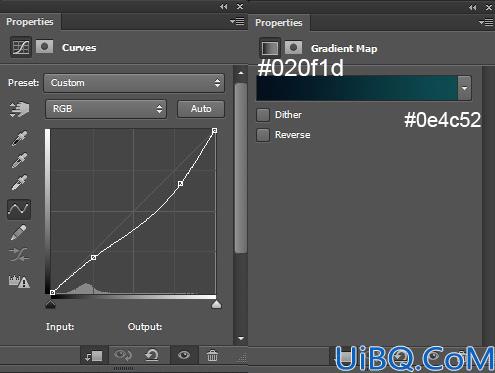Click the Curves panel scroll down arrow

tap(241, 338)
